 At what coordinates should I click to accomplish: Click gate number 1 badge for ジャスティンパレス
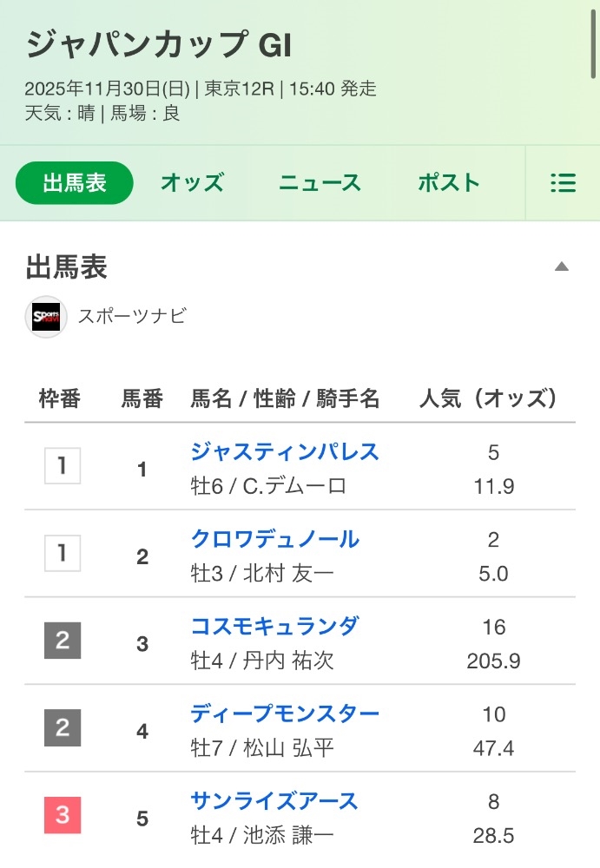(63, 466)
